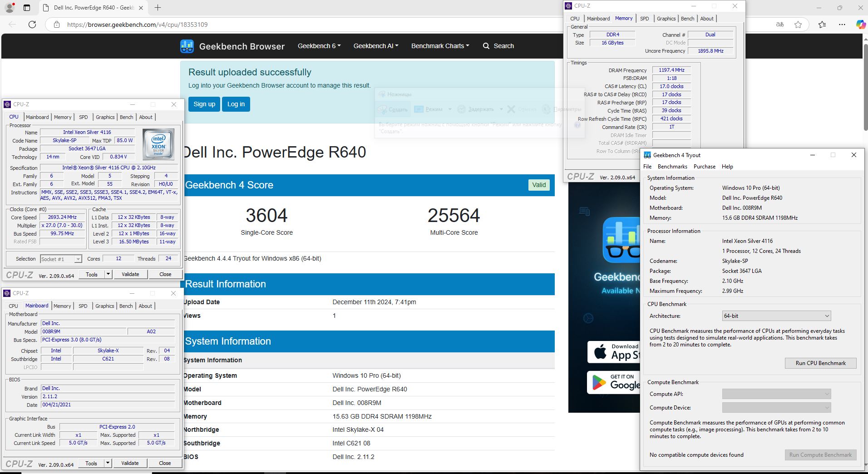
Task: Open a new browser tab with plus
Action: point(158,8)
